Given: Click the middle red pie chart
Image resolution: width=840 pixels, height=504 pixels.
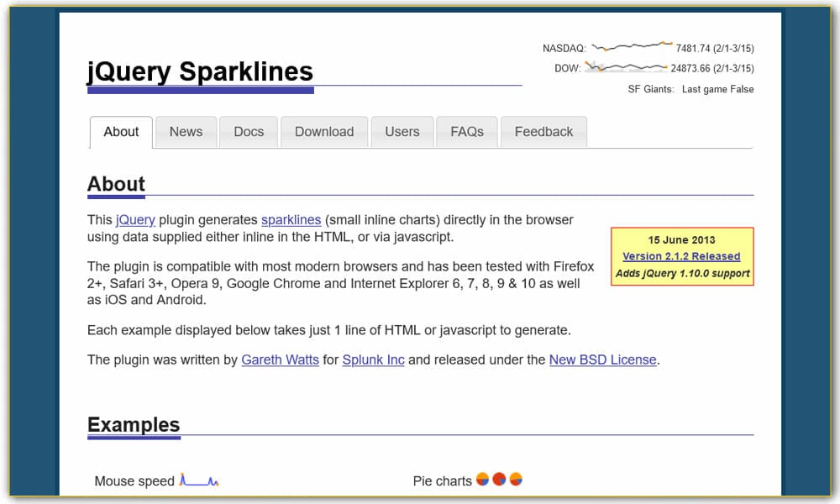Looking at the screenshot, I should [500, 479].
